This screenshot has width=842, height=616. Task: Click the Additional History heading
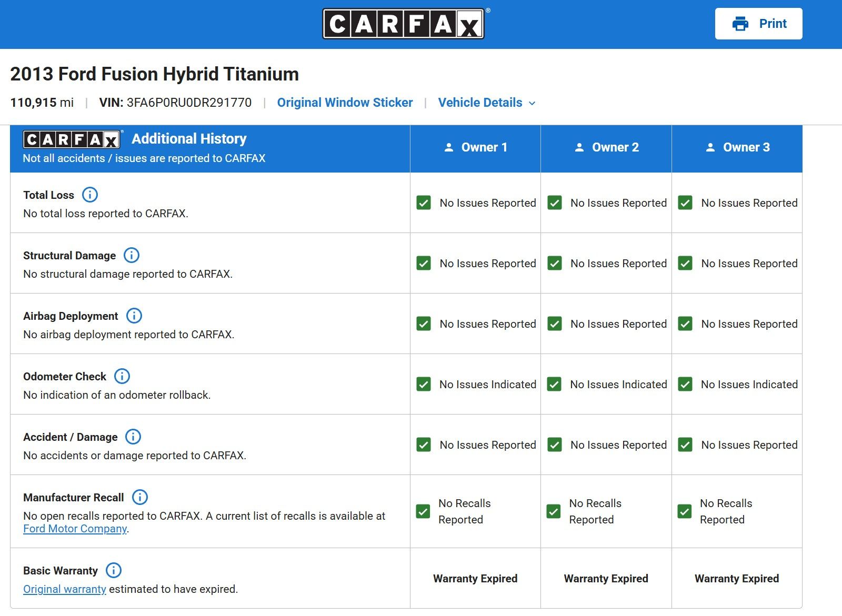point(189,139)
